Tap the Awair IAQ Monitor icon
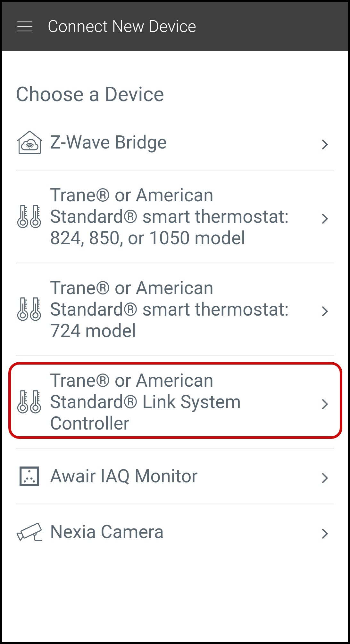 pos(29,476)
